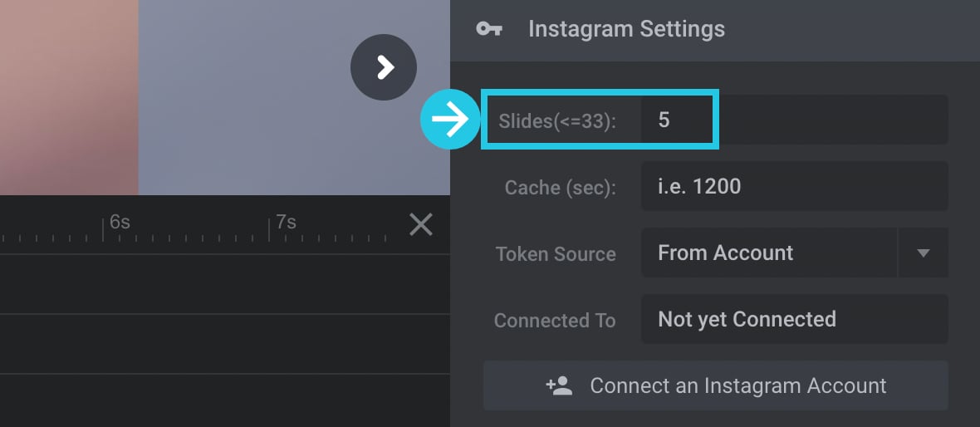Click the Slides count input field

[x=794, y=120]
